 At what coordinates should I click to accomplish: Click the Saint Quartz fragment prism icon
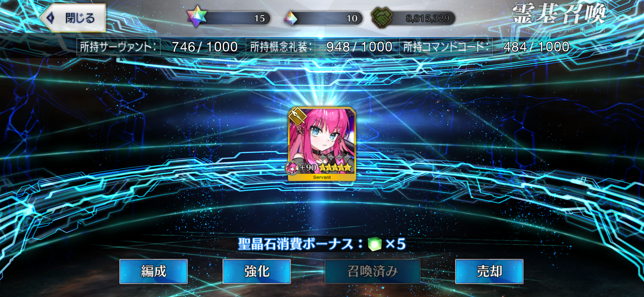(291, 18)
